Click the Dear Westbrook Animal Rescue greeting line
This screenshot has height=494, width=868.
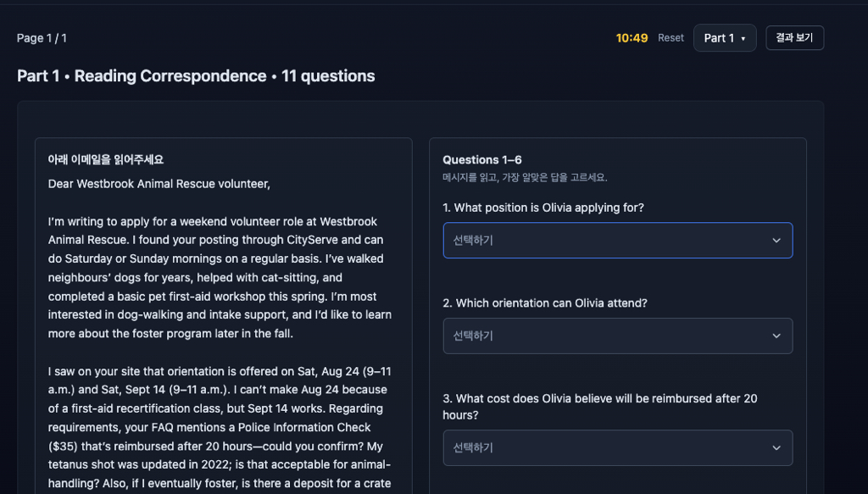(159, 183)
